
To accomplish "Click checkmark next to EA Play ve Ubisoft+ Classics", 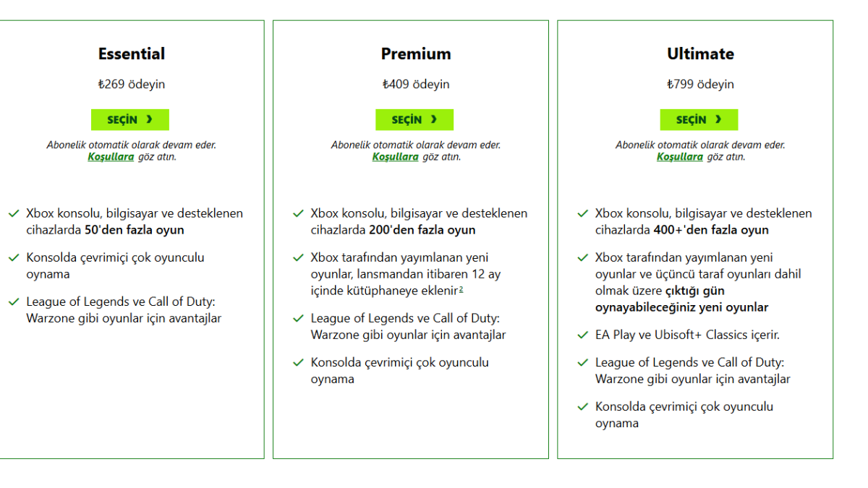I will pos(582,335).
